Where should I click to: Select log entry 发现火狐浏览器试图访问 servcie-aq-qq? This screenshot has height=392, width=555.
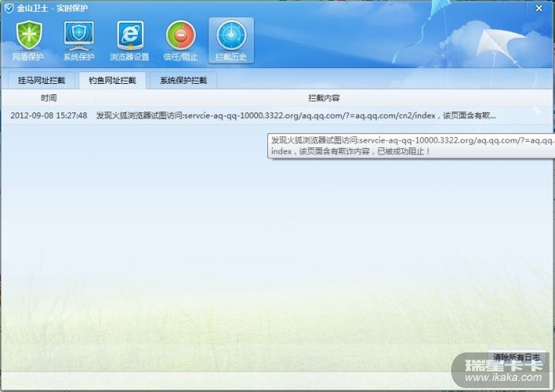pyautogui.click(x=296, y=116)
